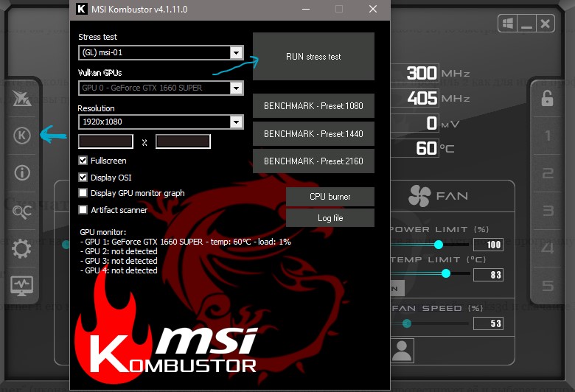Enable the Artifact scanner checkbox

click(x=83, y=210)
